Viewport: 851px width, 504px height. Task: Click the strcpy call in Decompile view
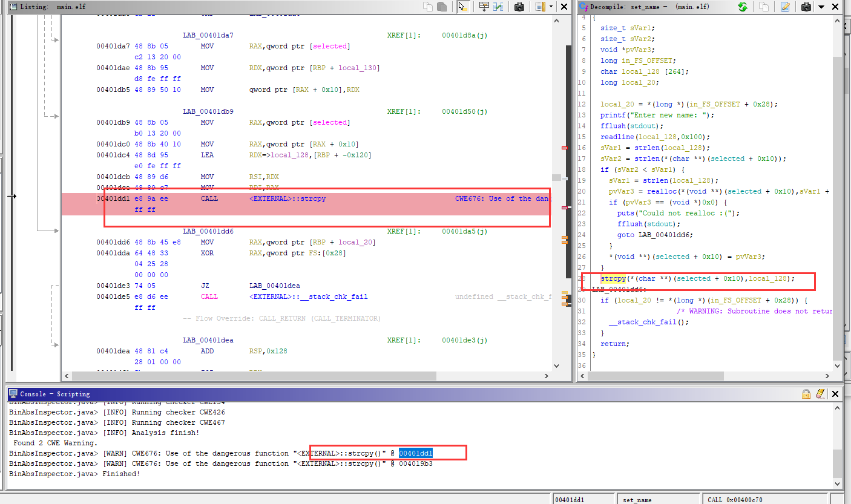(x=613, y=278)
